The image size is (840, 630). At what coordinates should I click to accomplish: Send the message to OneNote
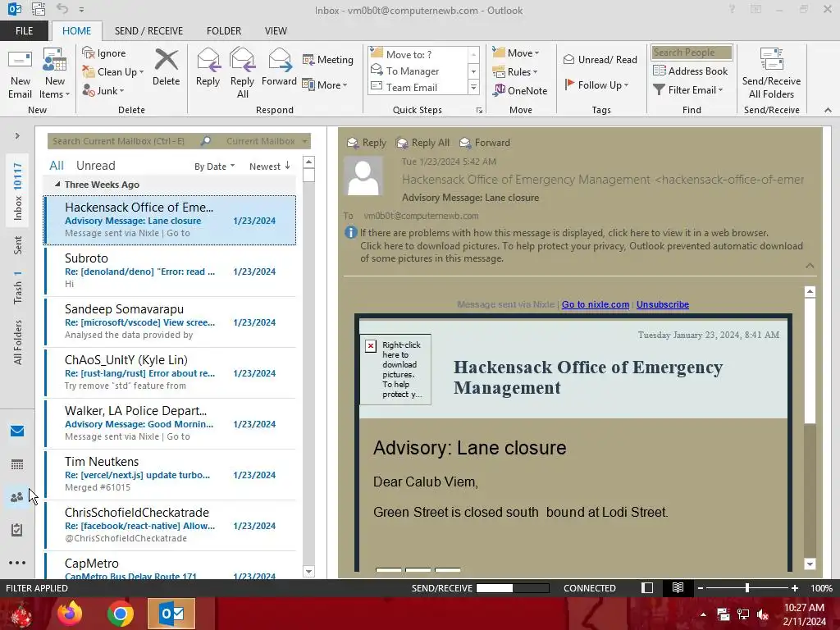click(x=520, y=90)
